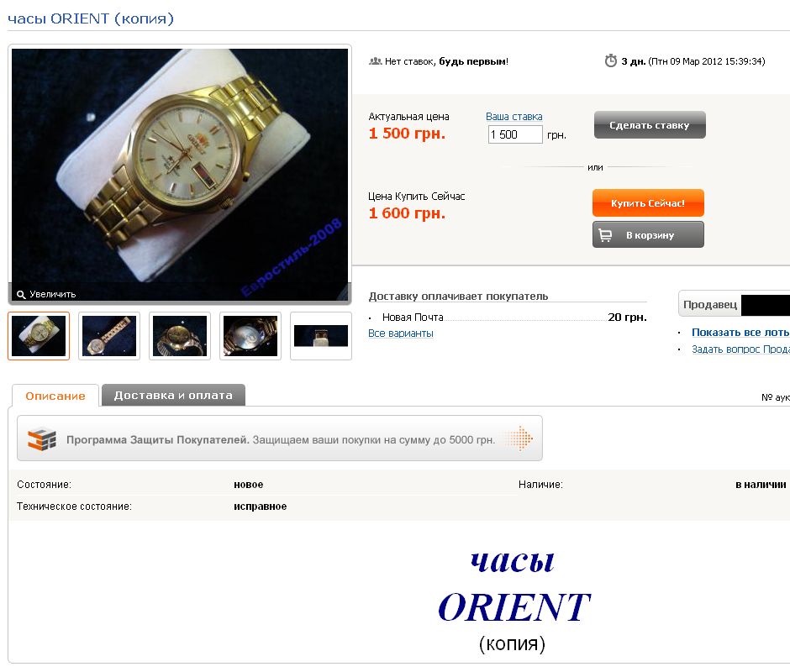The width and height of the screenshot is (790, 672).
Task: Switch to Доставка и оплата tab
Action: 173,395
